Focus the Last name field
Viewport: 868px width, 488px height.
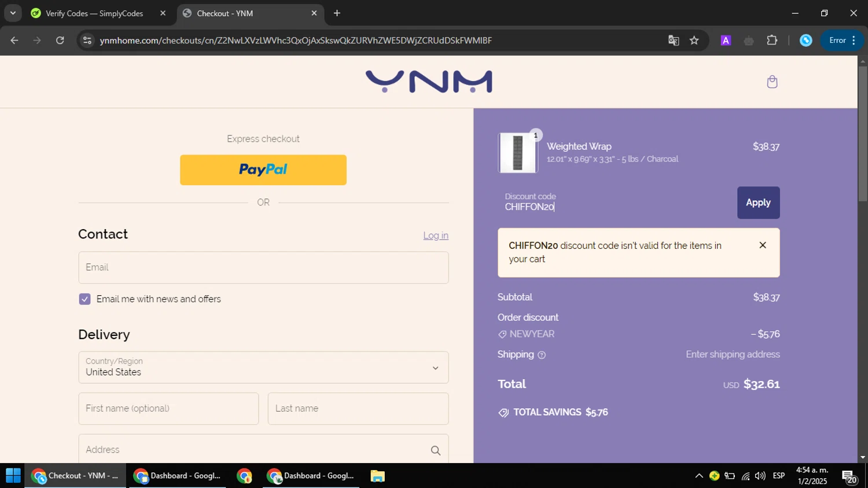point(358,409)
